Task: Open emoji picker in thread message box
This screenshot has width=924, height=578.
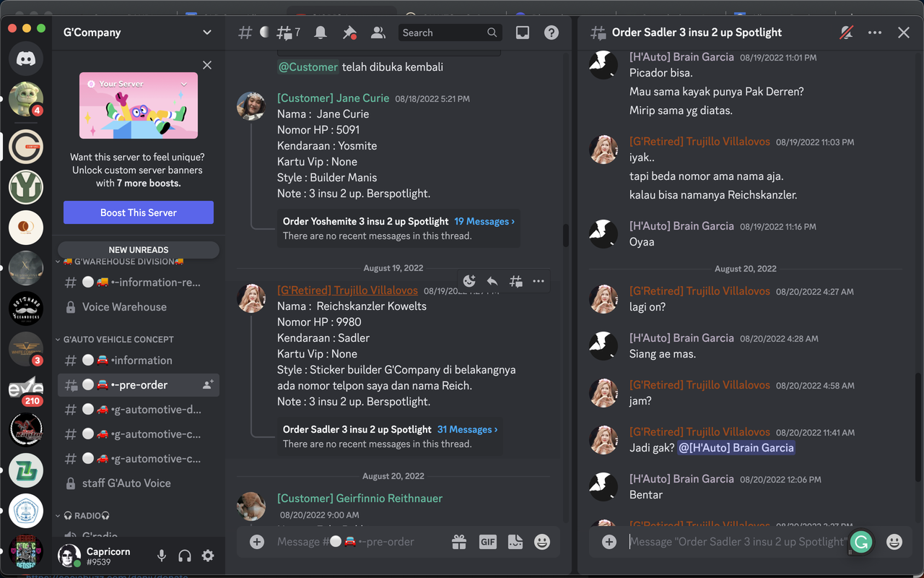Action: tap(894, 541)
